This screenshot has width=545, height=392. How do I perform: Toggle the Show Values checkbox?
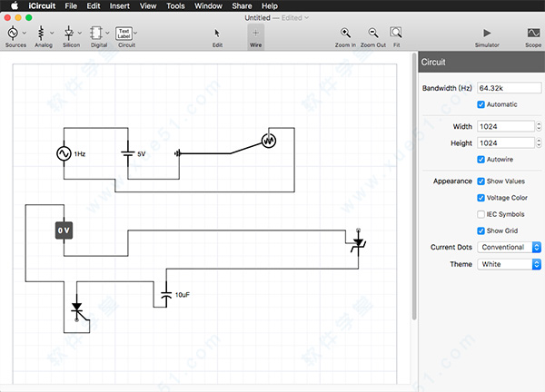(x=481, y=181)
